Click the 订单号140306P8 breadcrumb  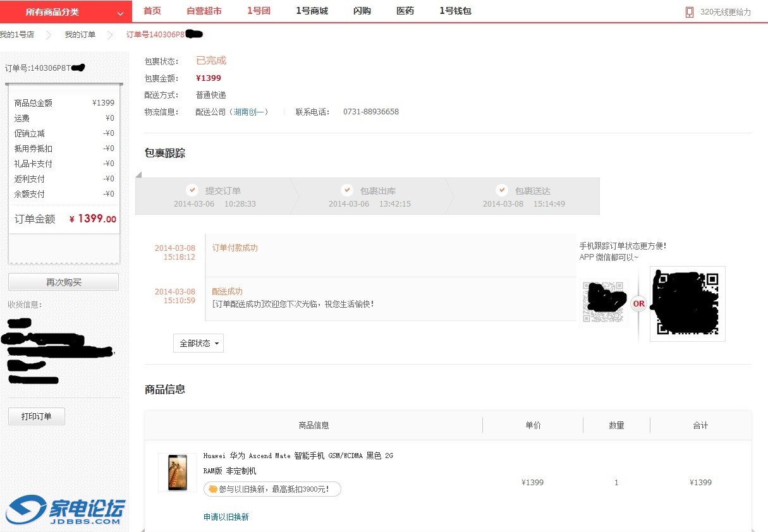coord(155,34)
